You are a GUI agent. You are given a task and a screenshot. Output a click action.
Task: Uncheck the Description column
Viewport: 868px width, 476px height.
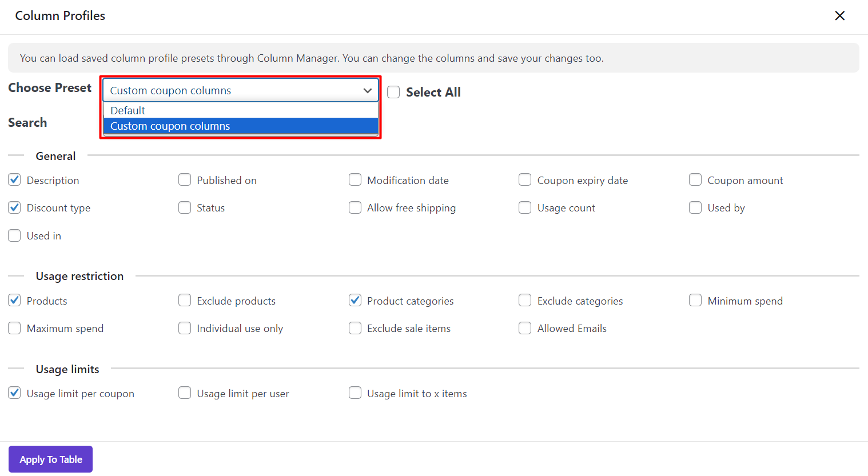[x=15, y=180]
